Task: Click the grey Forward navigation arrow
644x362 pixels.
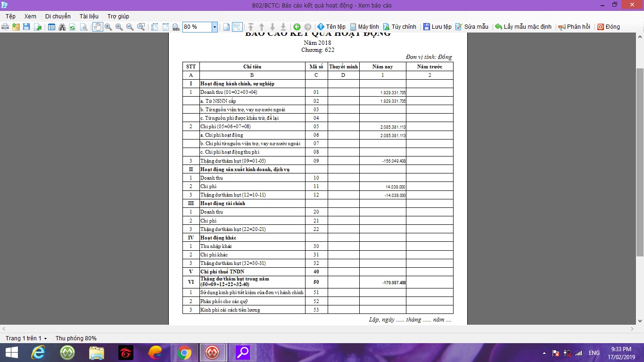Action: [308, 27]
